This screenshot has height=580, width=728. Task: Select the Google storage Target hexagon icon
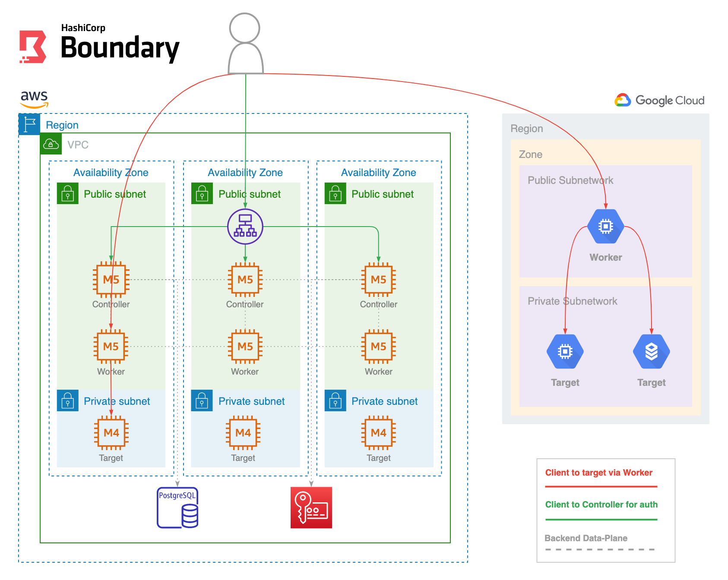tap(652, 351)
